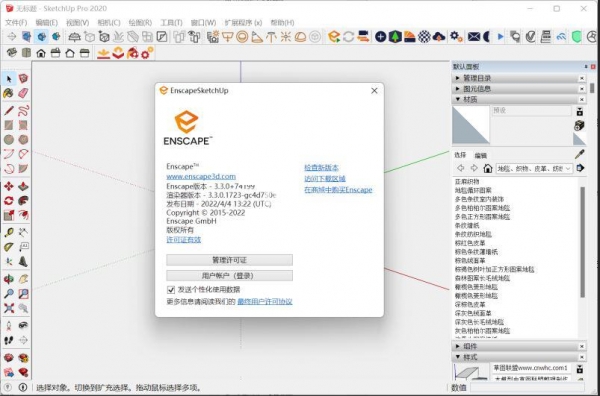The width and height of the screenshot is (600, 396).
Task: Open the 相机(C) menu
Action: [109, 23]
